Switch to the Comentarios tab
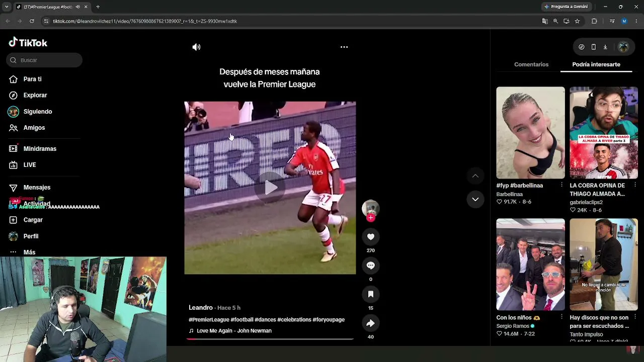 coord(531,64)
